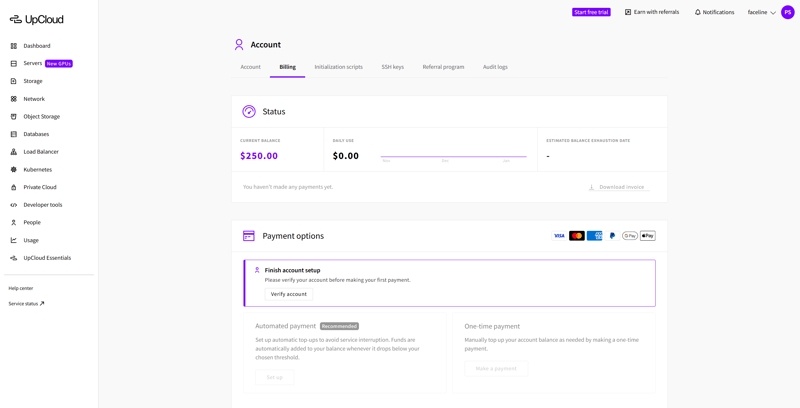800x408 pixels.
Task: Click the Apple Pay logo
Action: (x=647, y=236)
